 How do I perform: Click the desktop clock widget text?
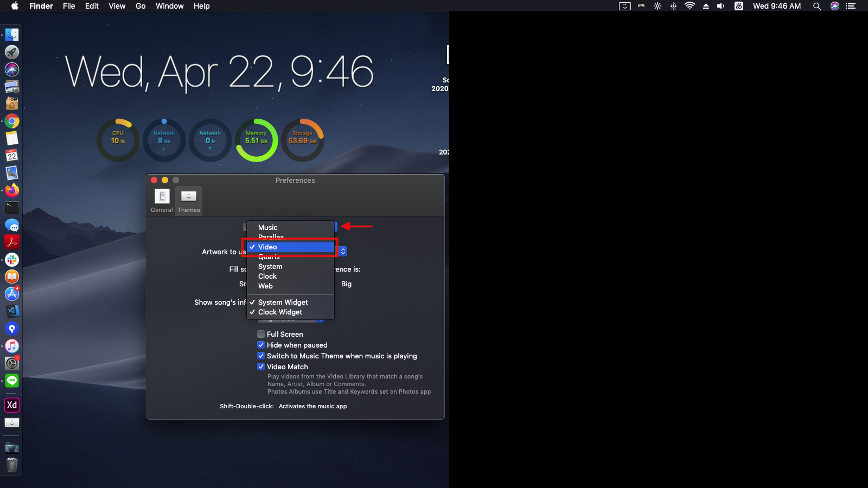(x=219, y=72)
